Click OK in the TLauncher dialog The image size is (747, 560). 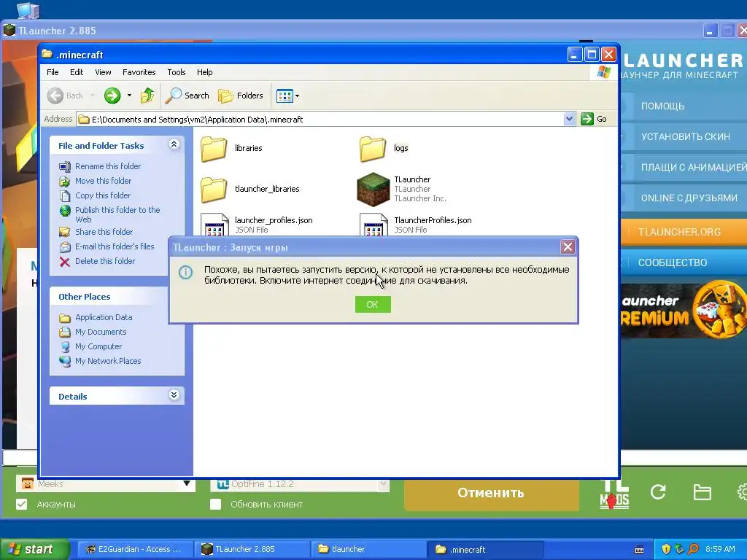(x=373, y=305)
